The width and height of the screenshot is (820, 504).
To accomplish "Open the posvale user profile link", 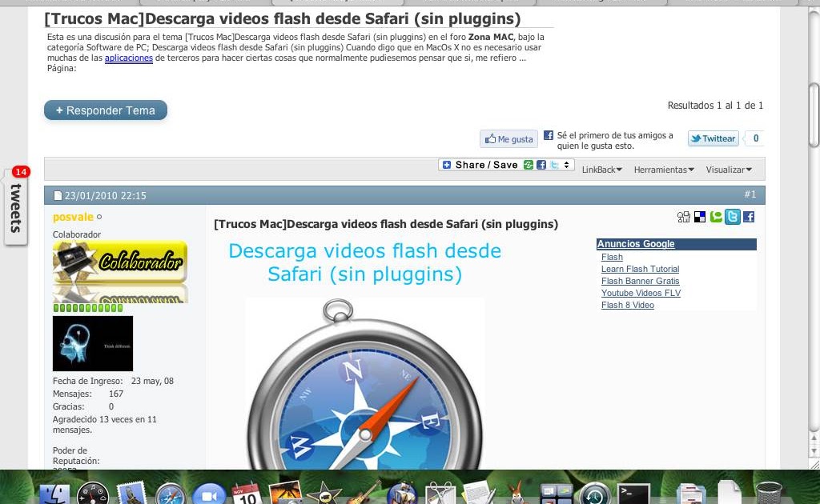I will coord(73,217).
